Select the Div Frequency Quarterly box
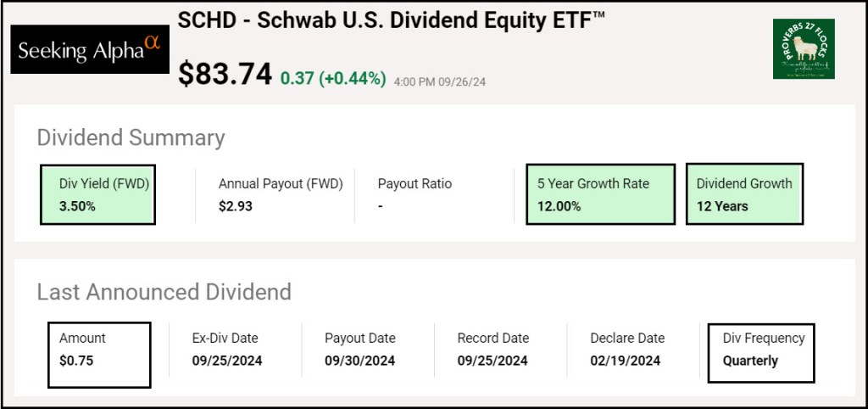868x409 pixels. 760,352
